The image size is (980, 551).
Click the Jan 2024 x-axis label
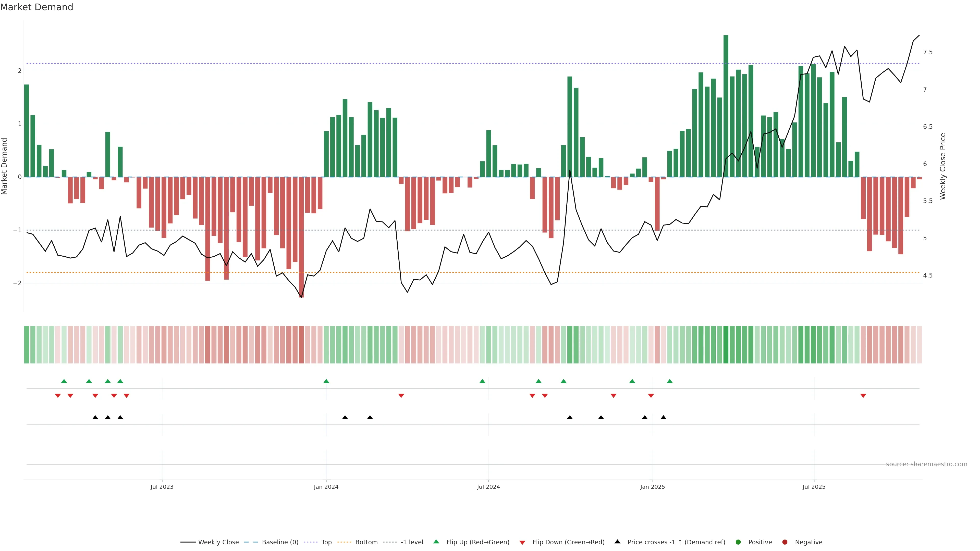click(326, 487)
